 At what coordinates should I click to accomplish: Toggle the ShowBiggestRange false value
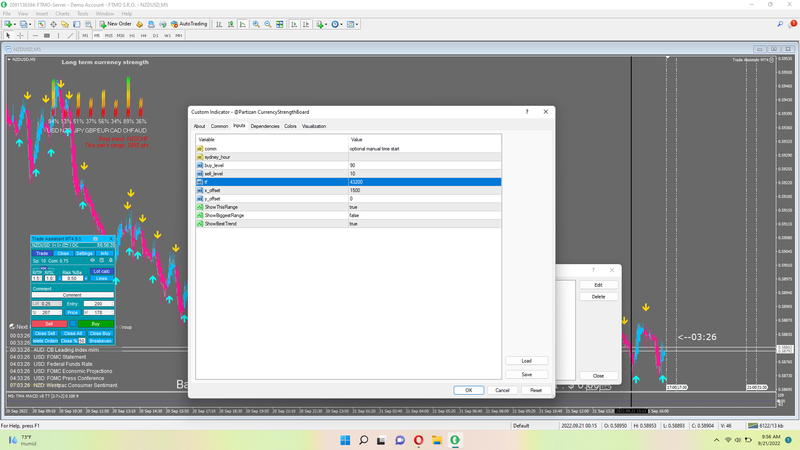click(354, 215)
